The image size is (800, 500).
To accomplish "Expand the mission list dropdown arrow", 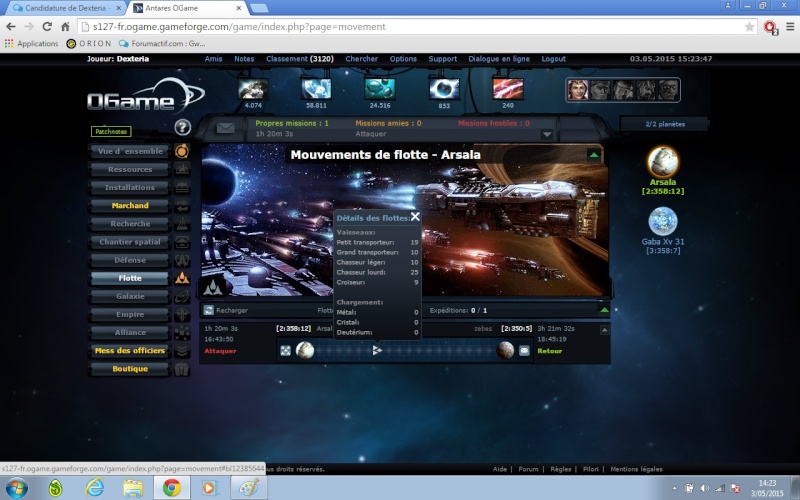I will [547, 135].
